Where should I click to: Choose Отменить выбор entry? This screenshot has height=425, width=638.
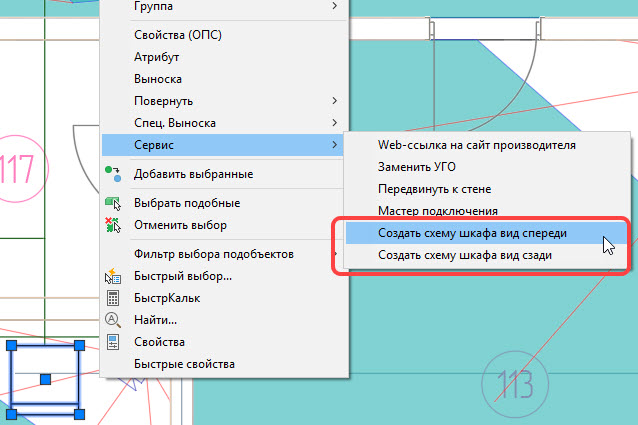tap(223, 225)
